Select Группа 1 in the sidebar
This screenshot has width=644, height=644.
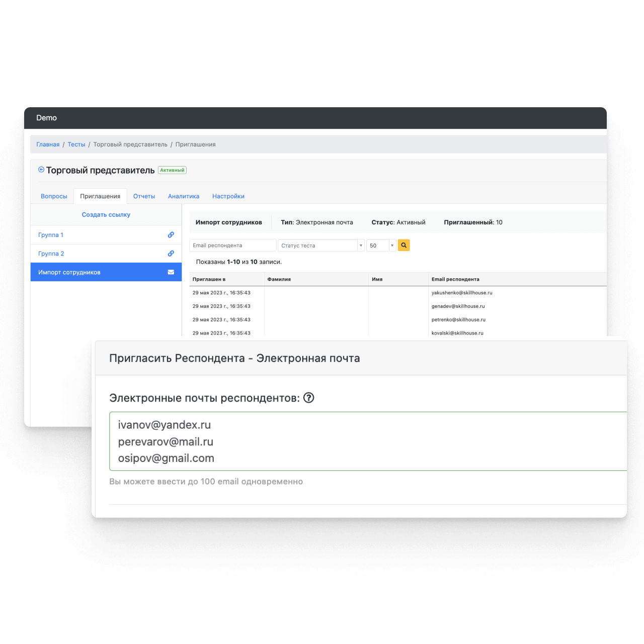(x=51, y=235)
